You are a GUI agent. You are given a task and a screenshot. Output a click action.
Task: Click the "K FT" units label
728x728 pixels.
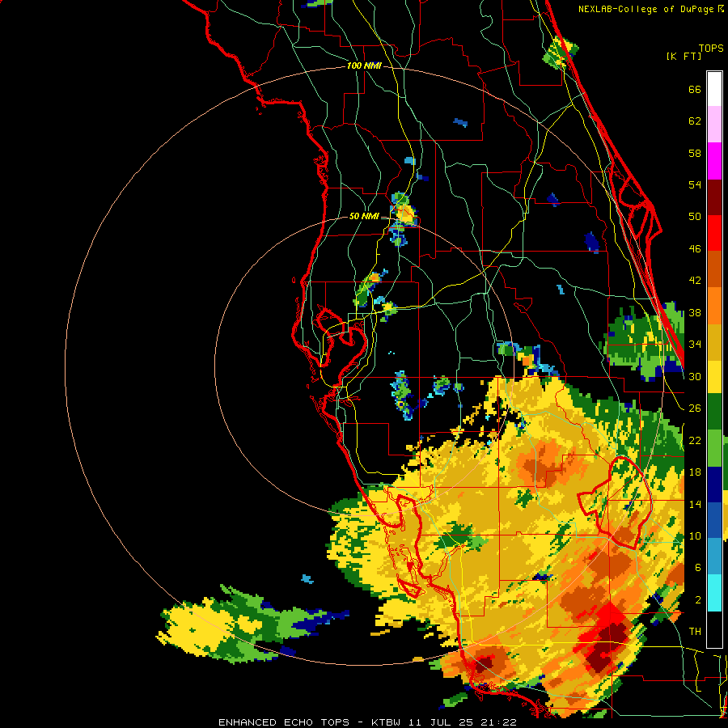pos(684,56)
